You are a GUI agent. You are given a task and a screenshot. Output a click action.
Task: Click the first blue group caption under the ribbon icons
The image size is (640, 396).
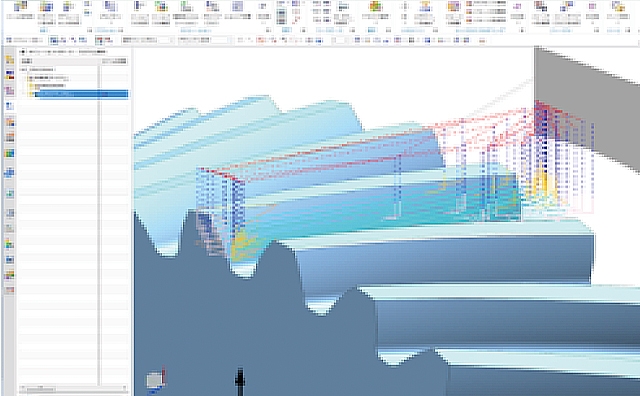coord(44,31)
